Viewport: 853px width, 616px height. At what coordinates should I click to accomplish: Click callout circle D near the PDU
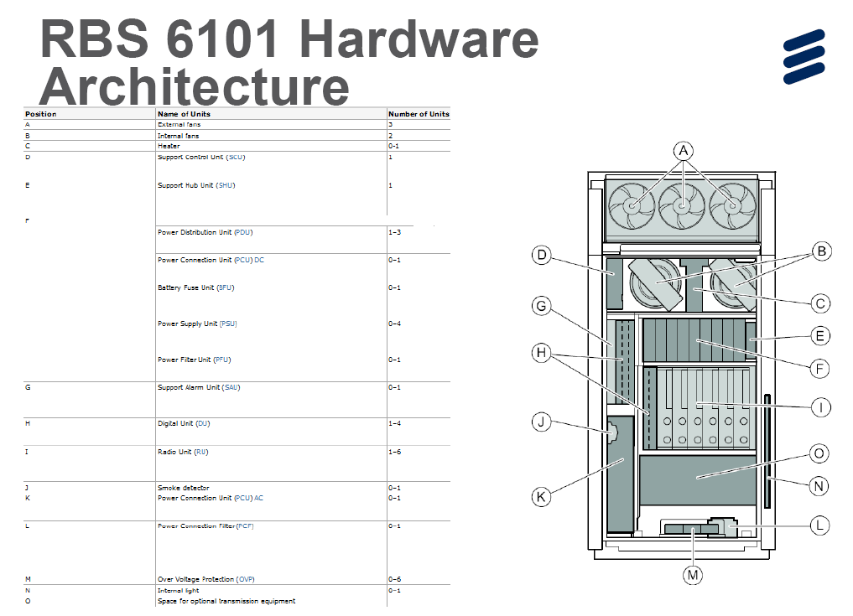(542, 254)
